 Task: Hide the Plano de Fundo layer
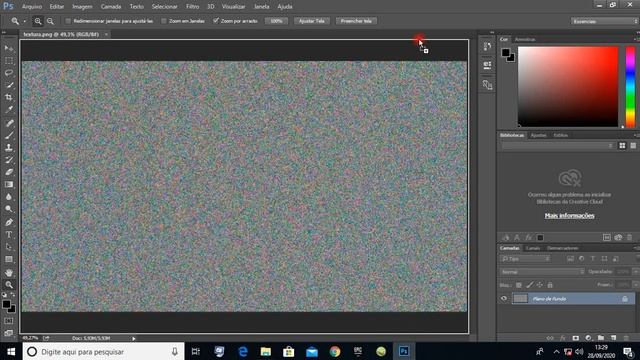pos(504,298)
